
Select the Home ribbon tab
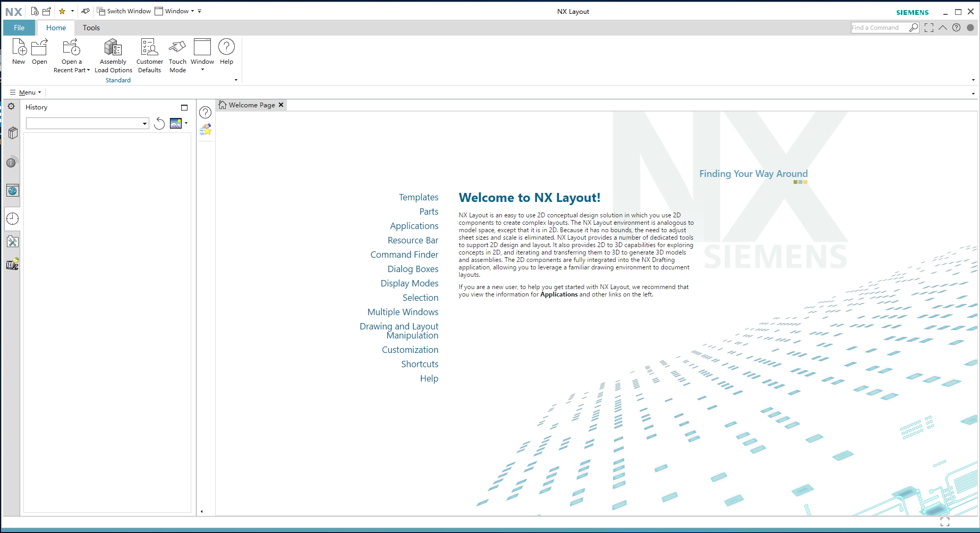(x=56, y=28)
